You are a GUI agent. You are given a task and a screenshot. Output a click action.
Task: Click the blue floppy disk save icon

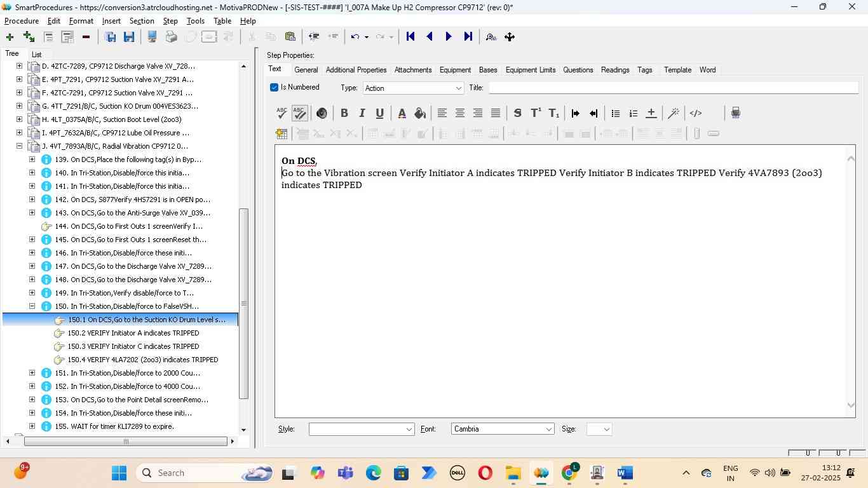pyautogui.click(x=129, y=37)
